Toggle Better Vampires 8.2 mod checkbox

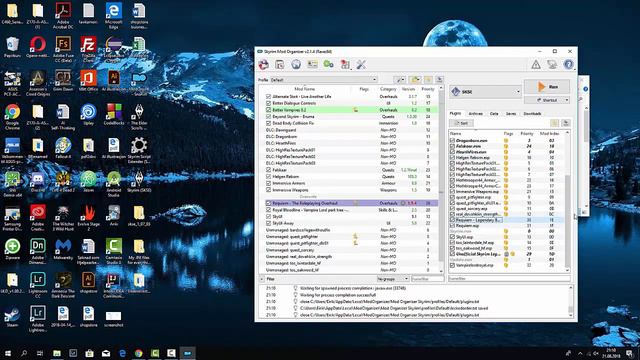point(268,110)
